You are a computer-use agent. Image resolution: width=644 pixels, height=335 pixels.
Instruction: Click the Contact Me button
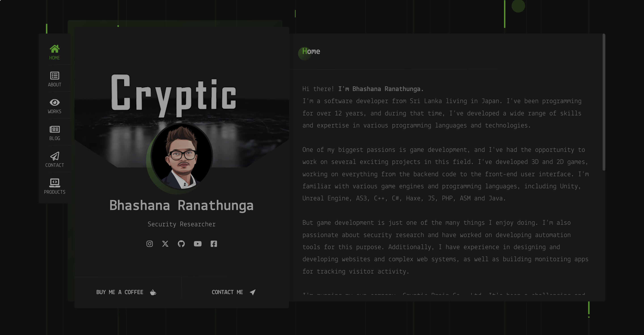(x=227, y=292)
